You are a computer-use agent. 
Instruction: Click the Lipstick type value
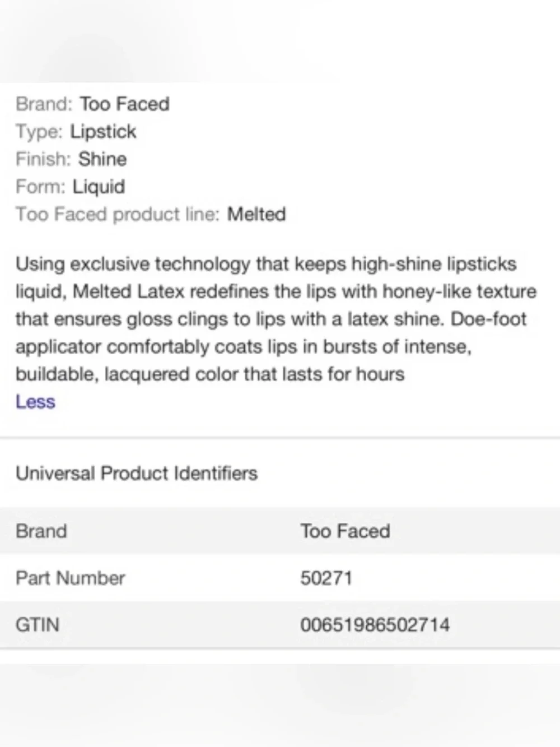pos(103,132)
